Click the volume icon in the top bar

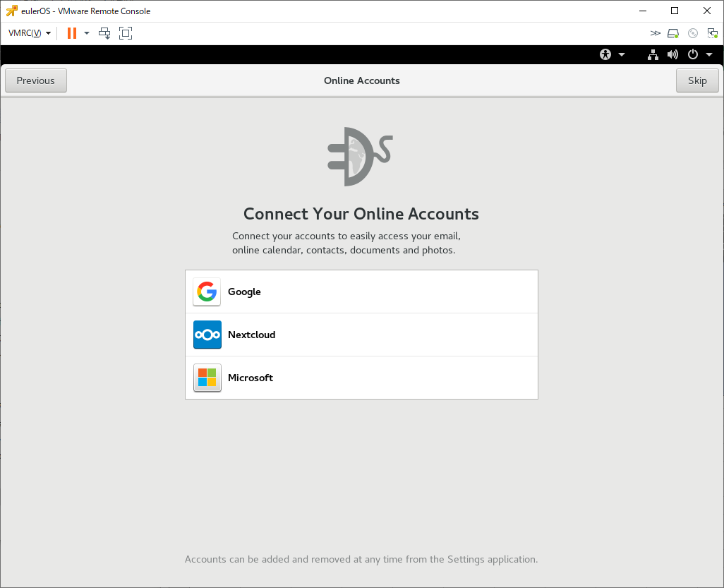coord(672,54)
